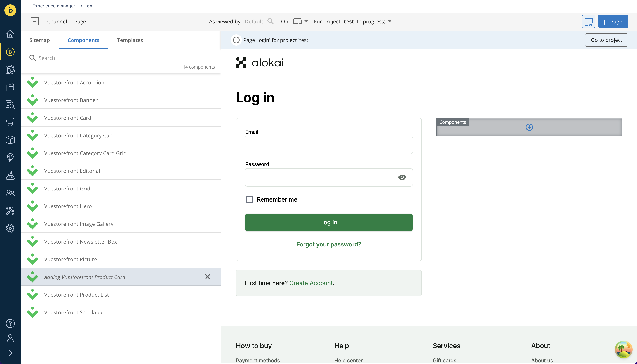The width and height of the screenshot is (637, 364).
Task: Open the Channel menu
Action: coord(57,22)
